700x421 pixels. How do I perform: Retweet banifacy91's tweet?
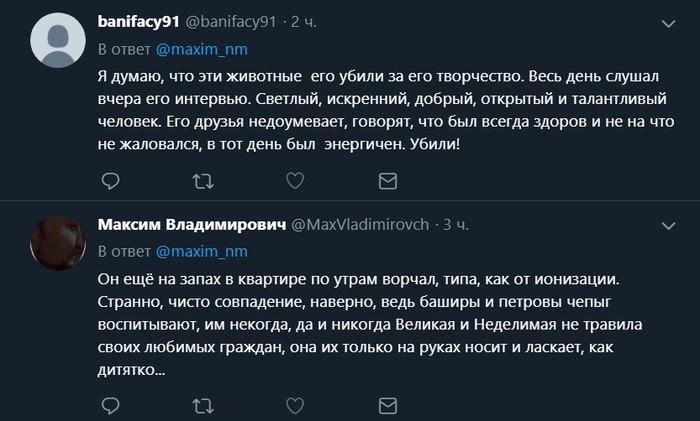203,180
